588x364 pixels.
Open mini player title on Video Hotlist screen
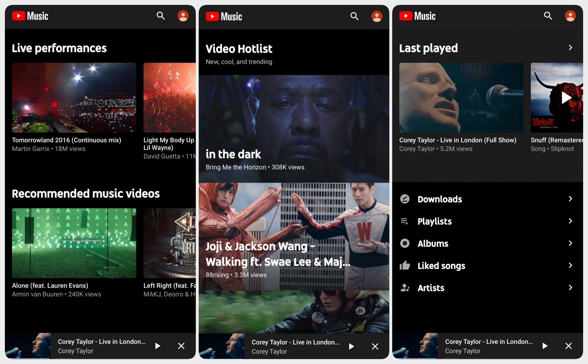click(x=295, y=342)
